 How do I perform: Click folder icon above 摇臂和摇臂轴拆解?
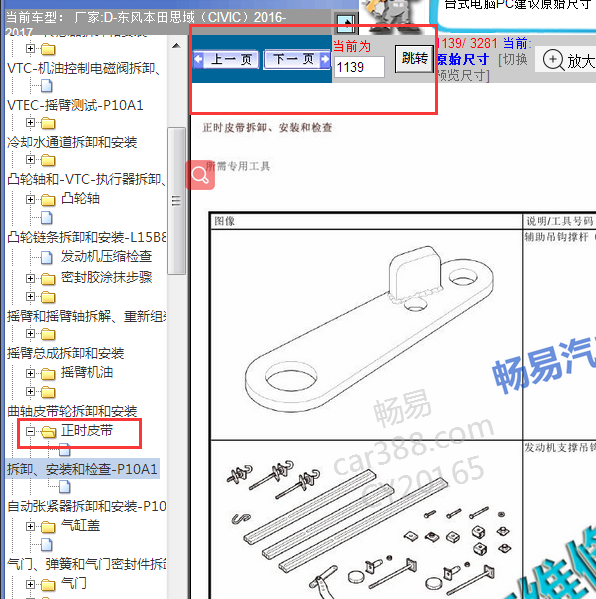pyautogui.click(x=48, y=297)
